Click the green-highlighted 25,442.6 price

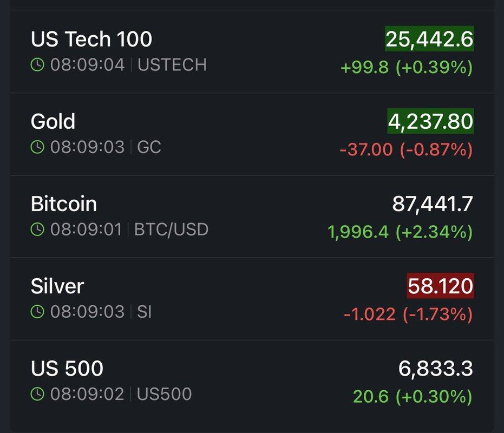pos(429,39)
